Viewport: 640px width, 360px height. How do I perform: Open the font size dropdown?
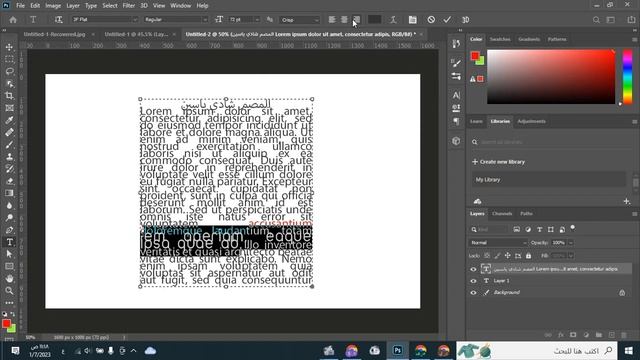[257, 20]
